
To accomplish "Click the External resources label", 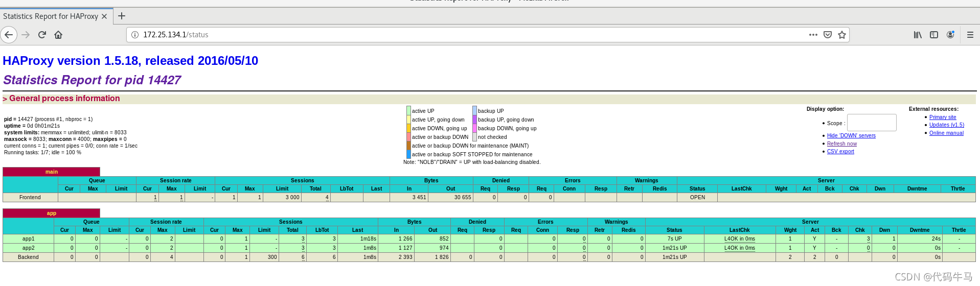I will [x=933, y=109].
